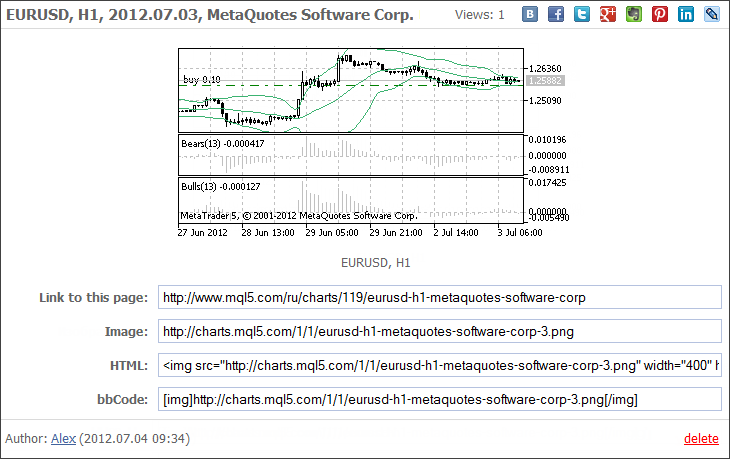Share chart via the B social icon
The height and width of the screenshot is (459, 730).
point(529,14)
